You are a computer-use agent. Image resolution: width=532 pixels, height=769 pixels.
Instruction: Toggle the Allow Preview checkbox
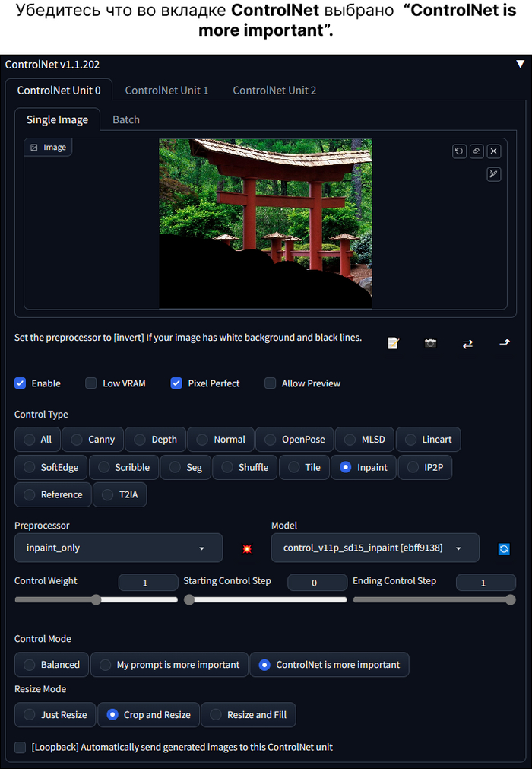[x=270, y=383]
